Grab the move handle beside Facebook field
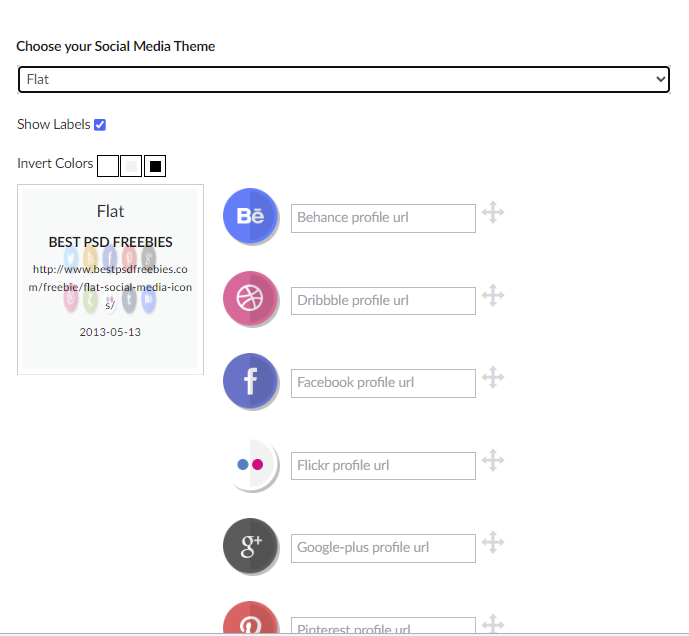689x636 pixels. tap(493, 377)
